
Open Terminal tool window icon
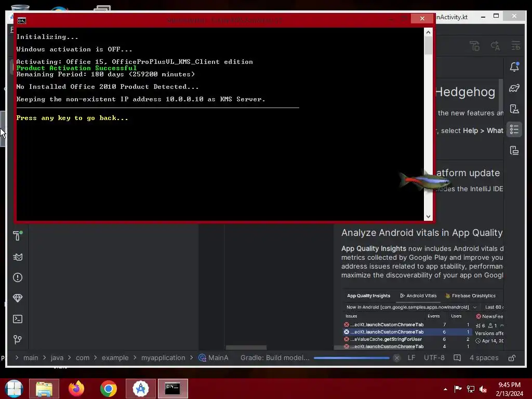click(x=18, y=319)
